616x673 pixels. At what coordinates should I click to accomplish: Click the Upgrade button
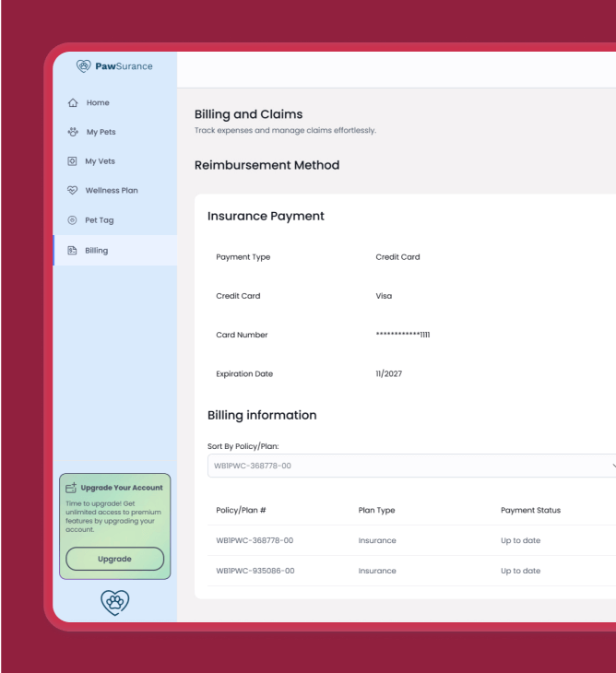[114, 559]
